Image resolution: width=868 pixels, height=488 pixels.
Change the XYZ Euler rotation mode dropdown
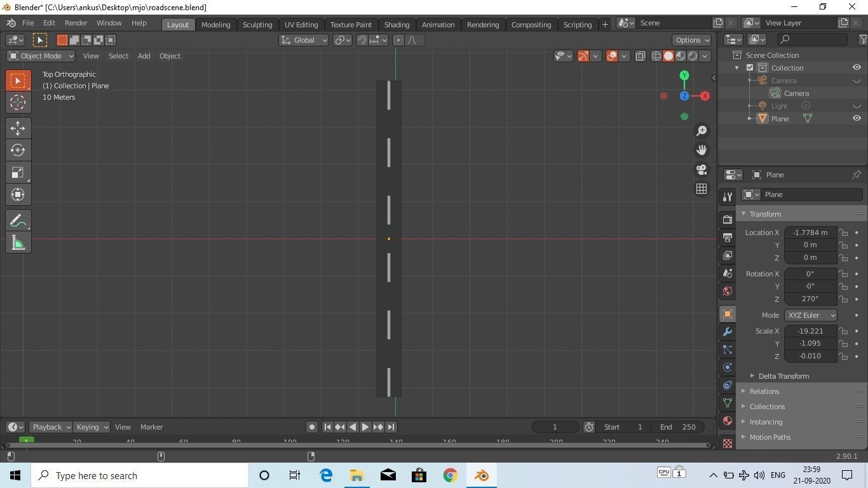811,315
